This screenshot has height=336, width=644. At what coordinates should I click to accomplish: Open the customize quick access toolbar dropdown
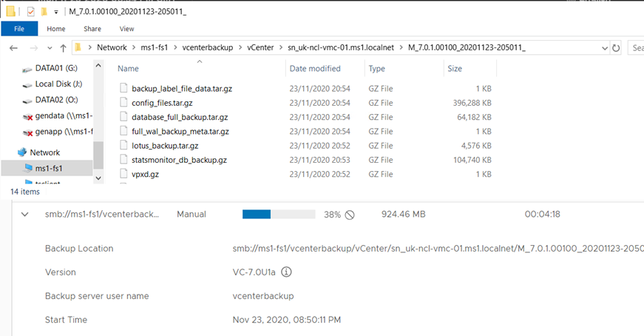[x=56, y=12]
